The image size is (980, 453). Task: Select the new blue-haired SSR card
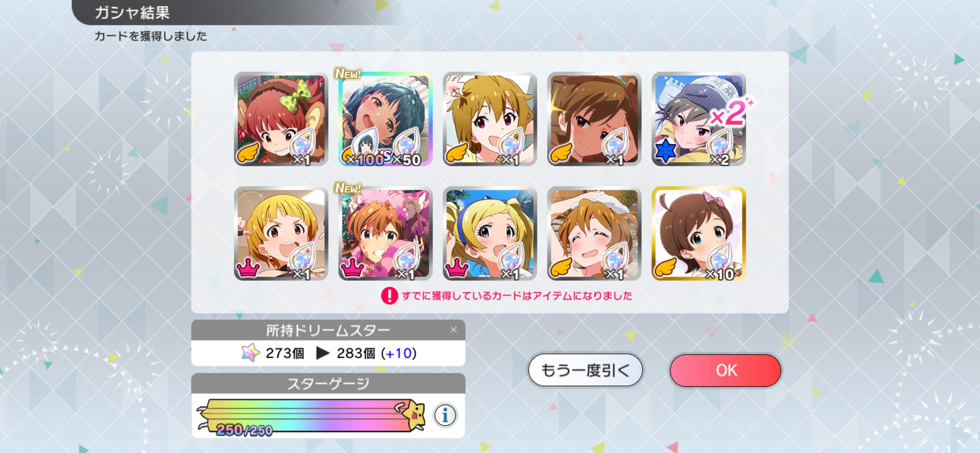pos(385,119)
